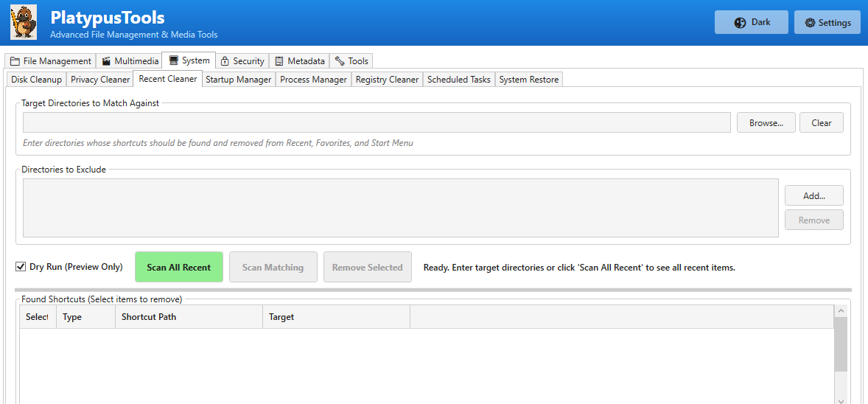This screenshot has width=868, height=404.
Task: Click the monitor icon on System tab
Action: 173,60
